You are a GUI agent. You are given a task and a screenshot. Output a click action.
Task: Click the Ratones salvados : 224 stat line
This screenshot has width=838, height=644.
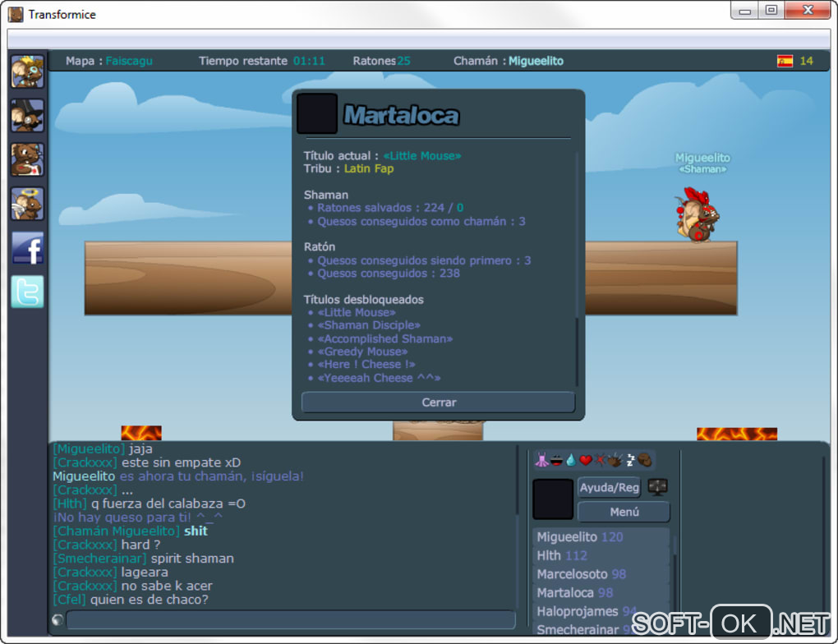(x=390, y=208)
